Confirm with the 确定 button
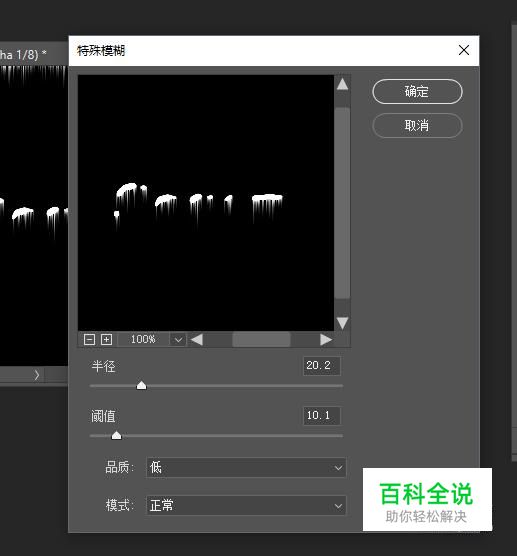The width and height of the screenshot is (517, 556). pyautogui.click(x=417, y=91)
